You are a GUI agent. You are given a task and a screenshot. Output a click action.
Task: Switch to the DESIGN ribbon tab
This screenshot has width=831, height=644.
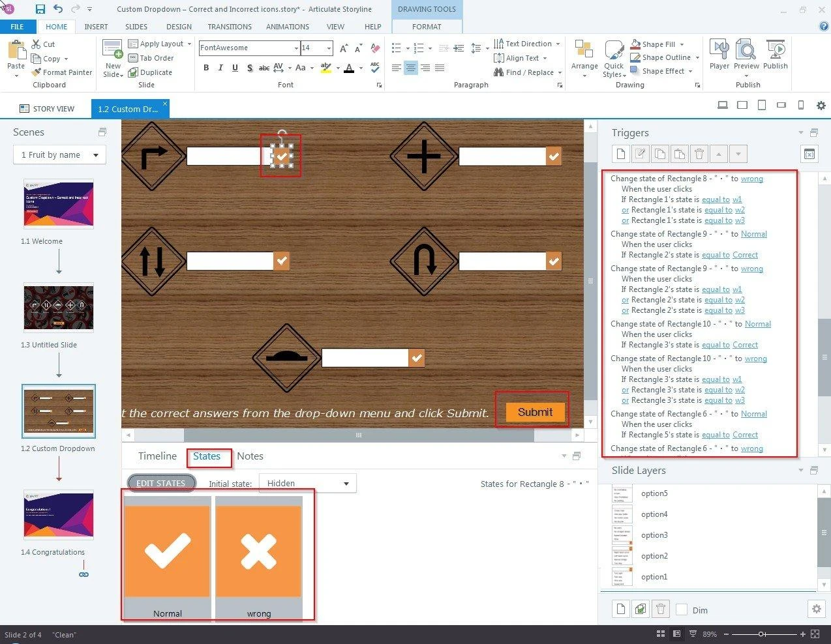[x=179, y=27]
